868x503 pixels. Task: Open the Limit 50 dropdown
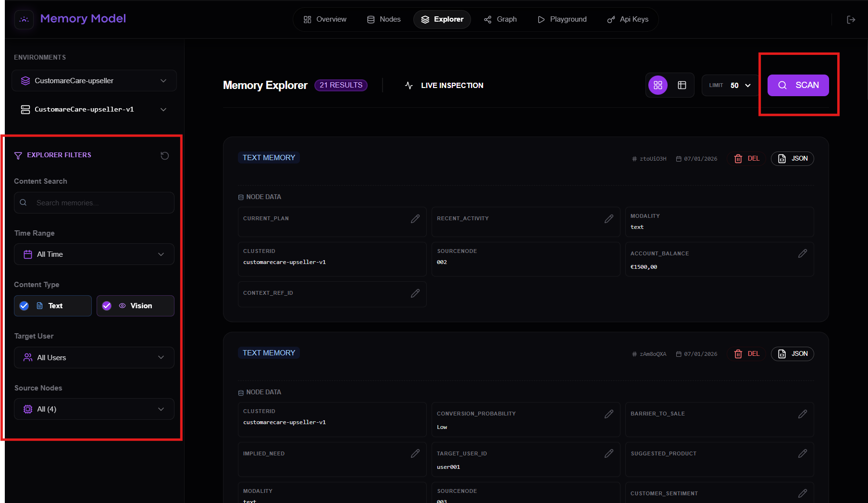pyautogui.click(x=730, y=85)
